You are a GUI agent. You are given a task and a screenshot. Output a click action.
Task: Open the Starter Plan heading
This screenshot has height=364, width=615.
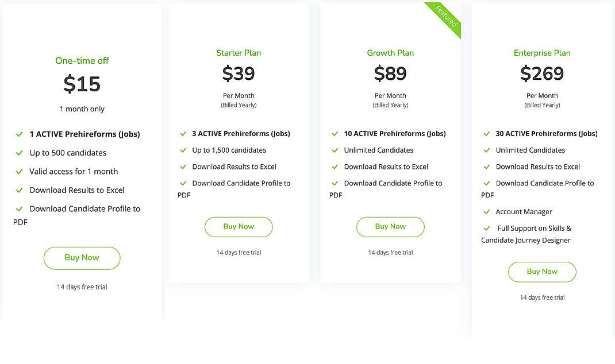[x=239, y=52]
